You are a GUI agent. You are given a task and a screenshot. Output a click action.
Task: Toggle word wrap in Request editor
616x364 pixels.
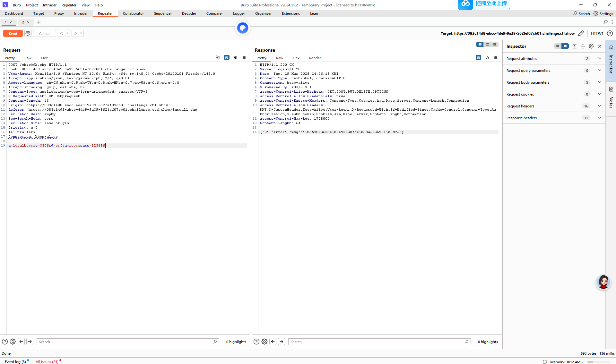coord(227,58)
